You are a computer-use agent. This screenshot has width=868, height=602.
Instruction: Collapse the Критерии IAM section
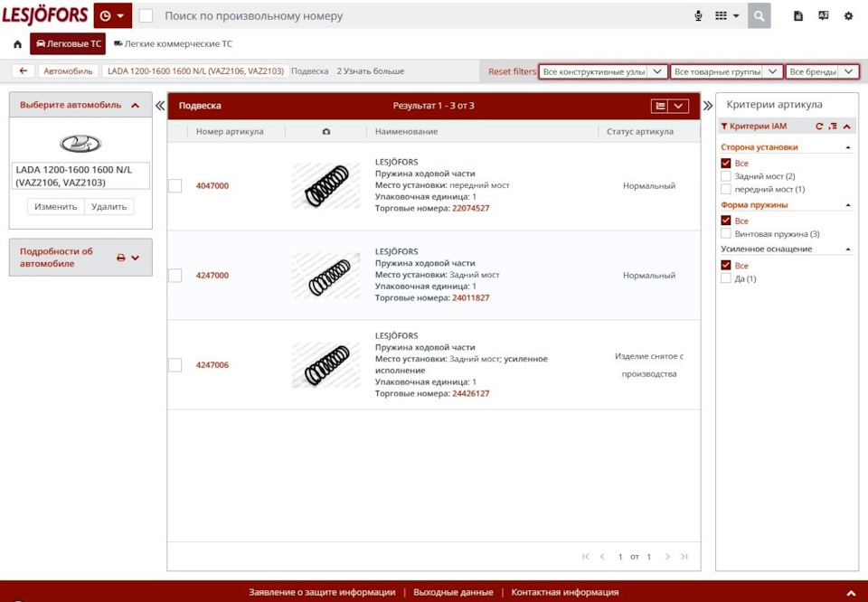(847, 127)
